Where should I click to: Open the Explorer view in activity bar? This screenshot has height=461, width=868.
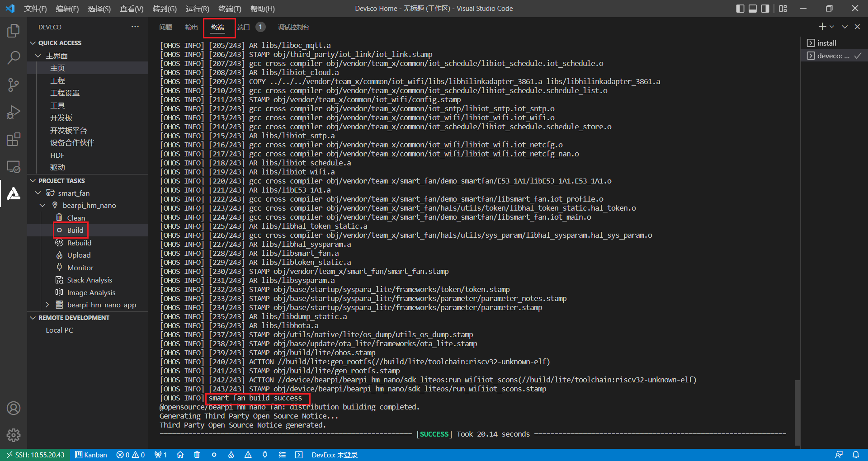14,31
